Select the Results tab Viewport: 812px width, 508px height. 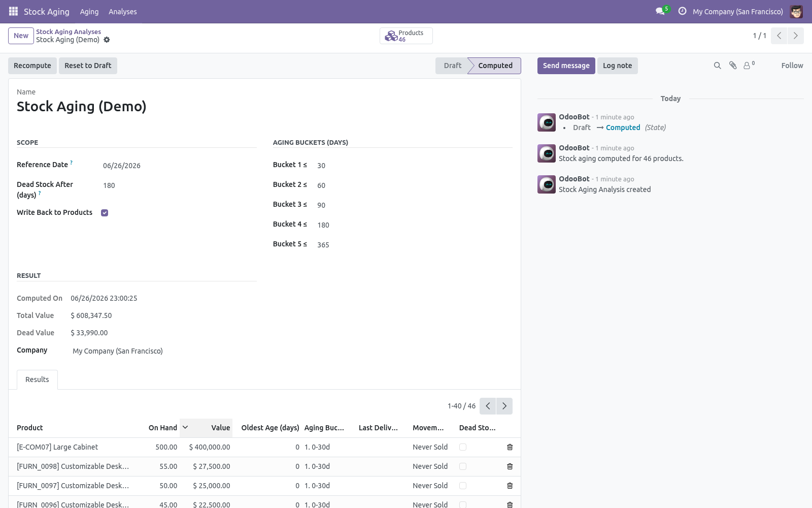tap(37, 379)
